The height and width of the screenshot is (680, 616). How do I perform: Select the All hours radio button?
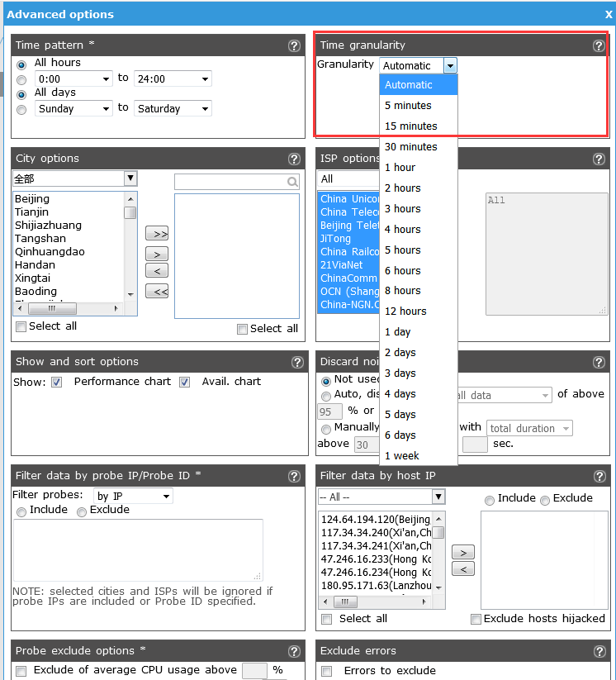click(x=21, y=64)
